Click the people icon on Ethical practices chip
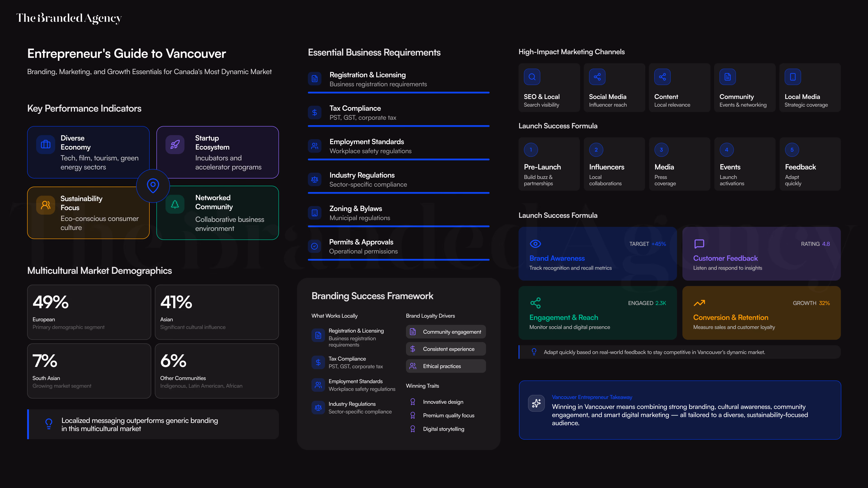Viewport: 868px width, 488px height. point(413,366)
